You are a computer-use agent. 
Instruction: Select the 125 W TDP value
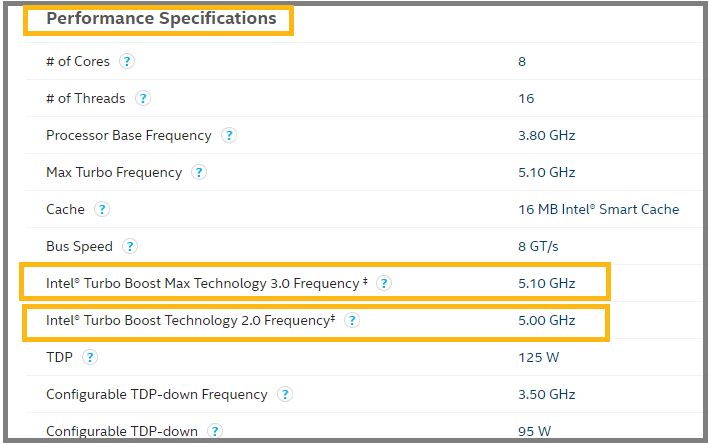click(536, 357)
